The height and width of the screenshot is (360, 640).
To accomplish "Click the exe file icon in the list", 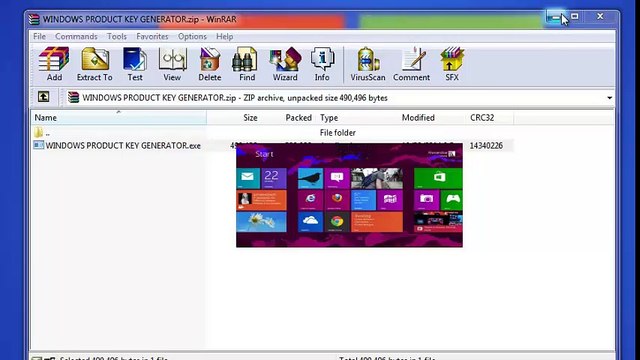I will [x=38, y=145].
